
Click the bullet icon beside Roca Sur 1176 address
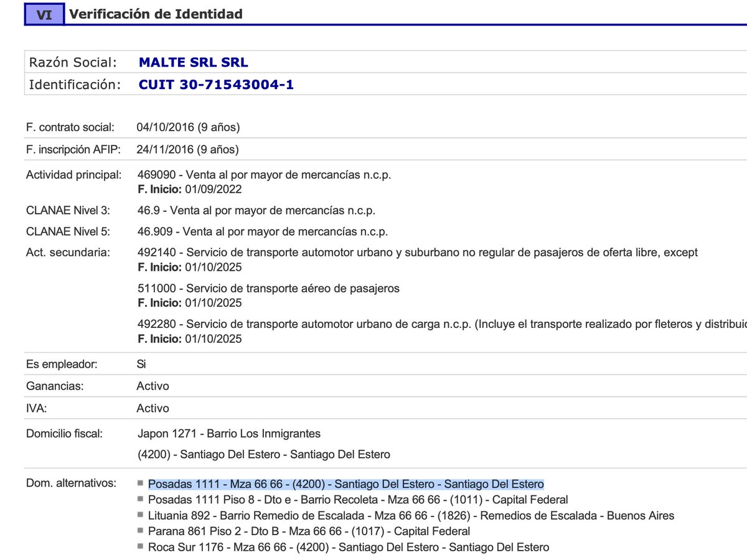141,548
